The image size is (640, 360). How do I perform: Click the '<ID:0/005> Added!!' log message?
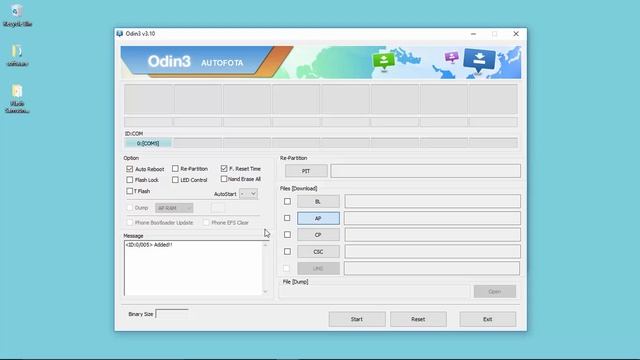point(149,245)
